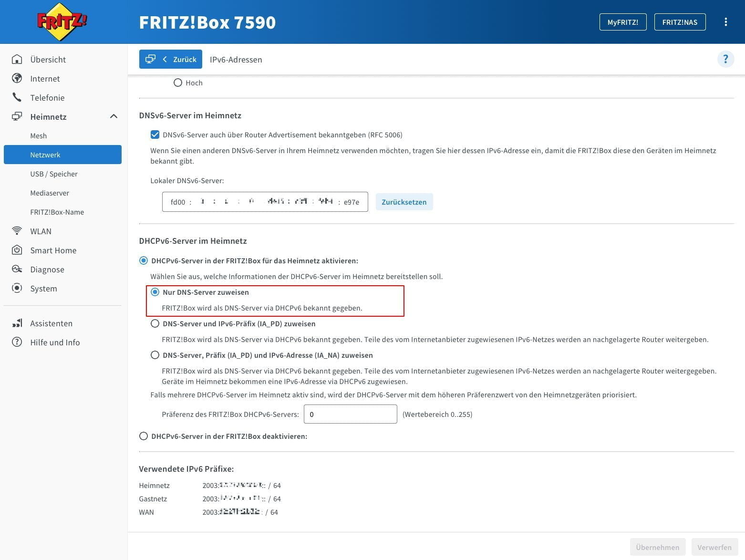745x560 pixels.
Task: Collapse the Heimnetz menu chevron
Action: pos(114,116)
